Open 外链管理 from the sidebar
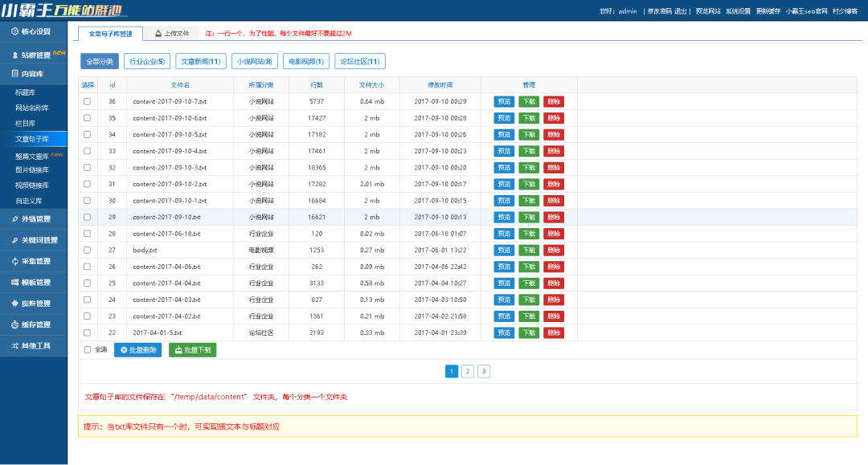The width and height of the screenshot is (868, 465). pos(14,218)
